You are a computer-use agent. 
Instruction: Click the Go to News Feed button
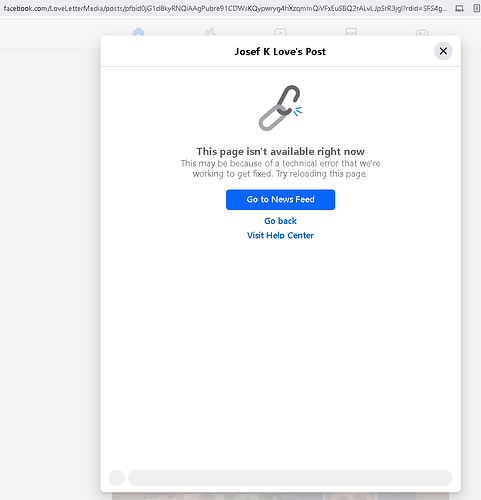tap(280, 200)
